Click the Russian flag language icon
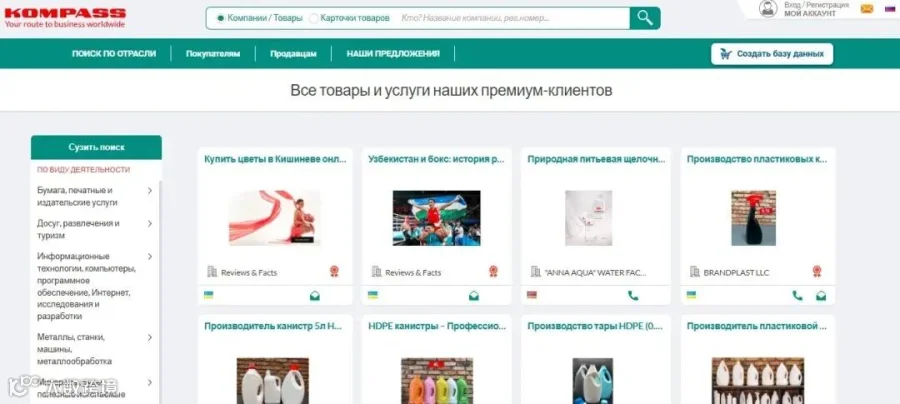The image size is (900, 404). (x=890, y=8)
